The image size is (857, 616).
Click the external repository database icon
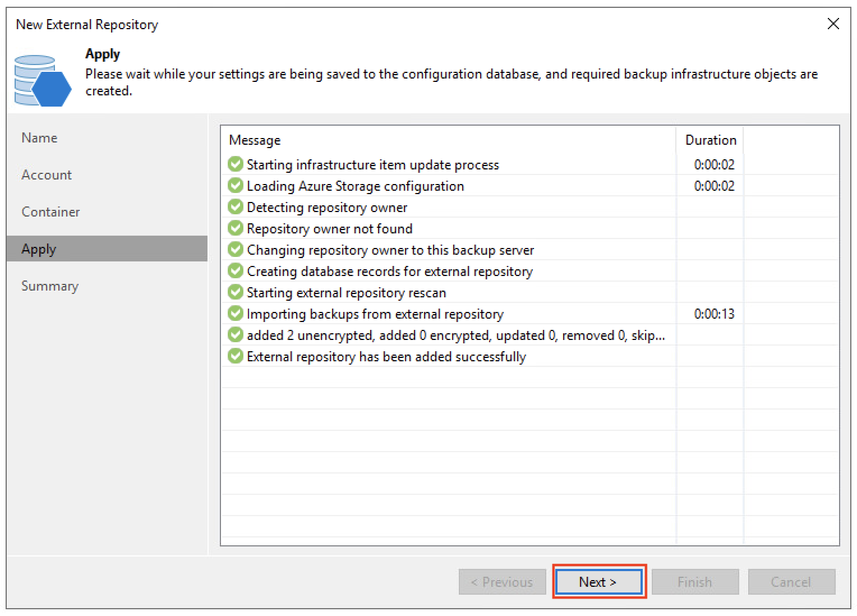click(x=43, y=81)
